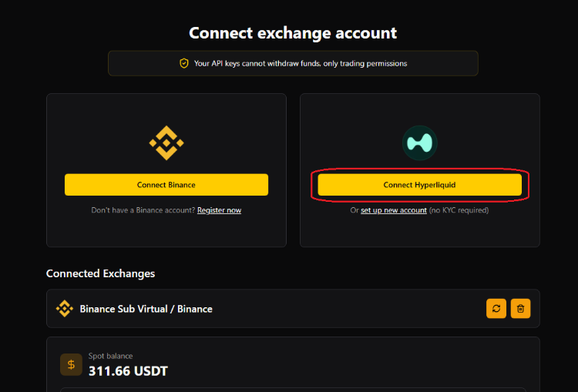Image resolution: width=578 pixels, height=392 pixels.
Task: Click the Or text before set up new account
Action: (x=354, y=210)
